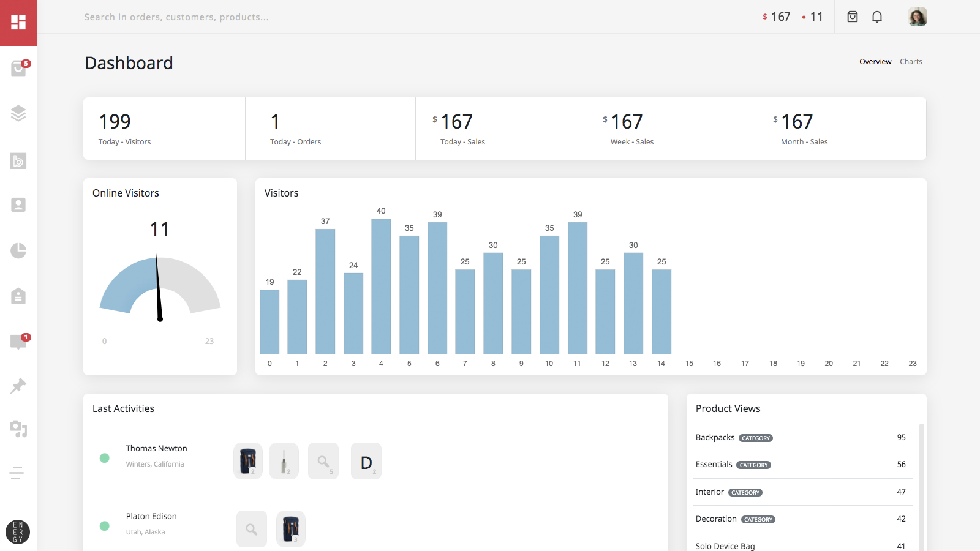This screenshot has height=551, width=980.
Task: Open the Today - Orders stat card
Action: click(331, 129)
